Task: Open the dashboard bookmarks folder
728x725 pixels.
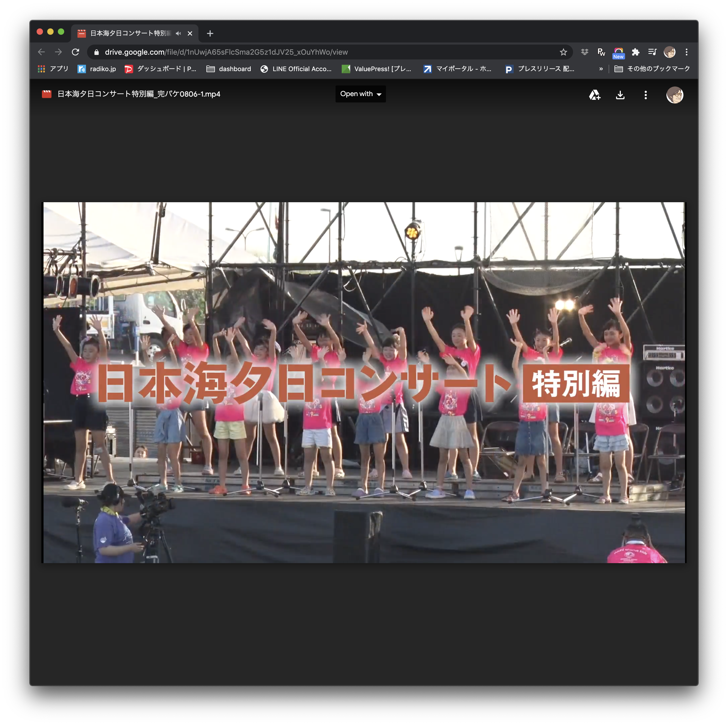Action: 229,69
